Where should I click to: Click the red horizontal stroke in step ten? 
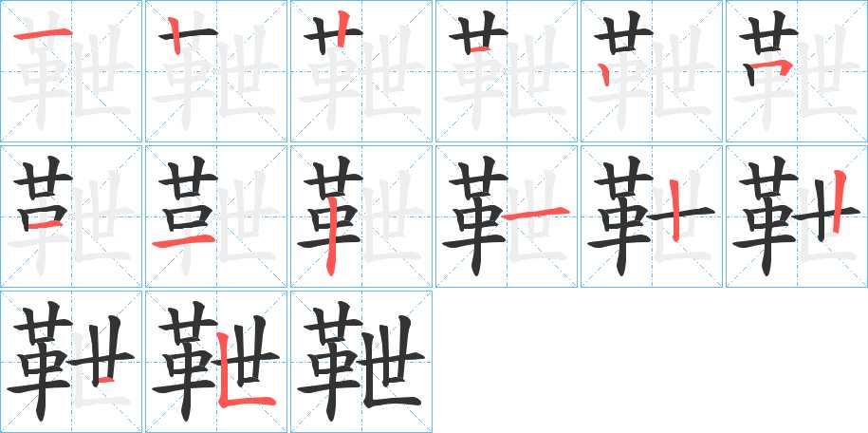535,213
